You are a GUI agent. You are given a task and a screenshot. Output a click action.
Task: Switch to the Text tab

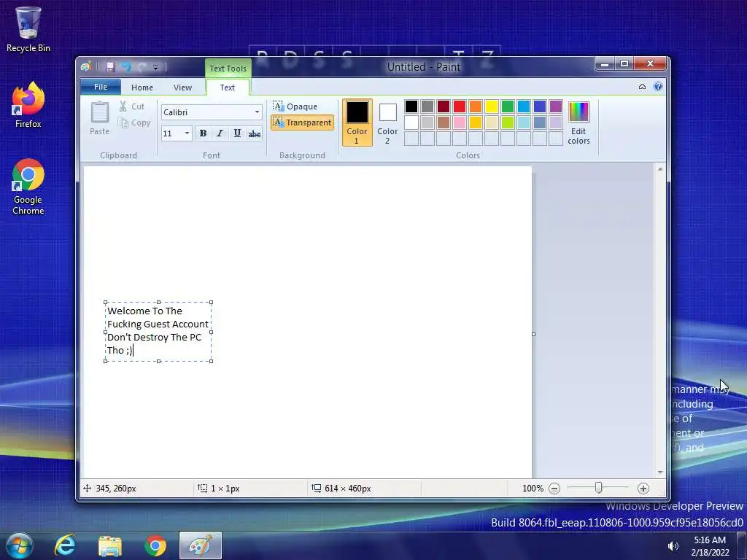tap(228, 87)
